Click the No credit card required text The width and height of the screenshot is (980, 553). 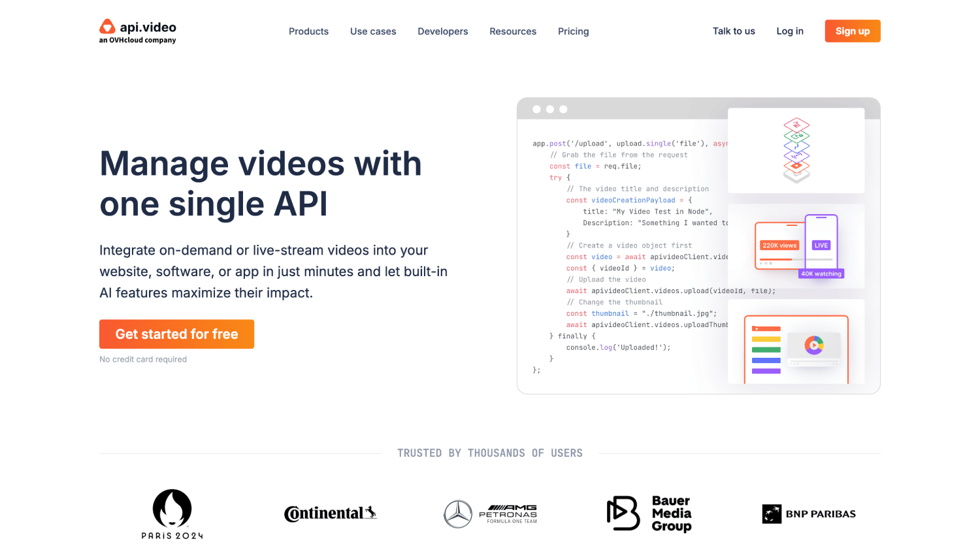[x=143, y=359]
